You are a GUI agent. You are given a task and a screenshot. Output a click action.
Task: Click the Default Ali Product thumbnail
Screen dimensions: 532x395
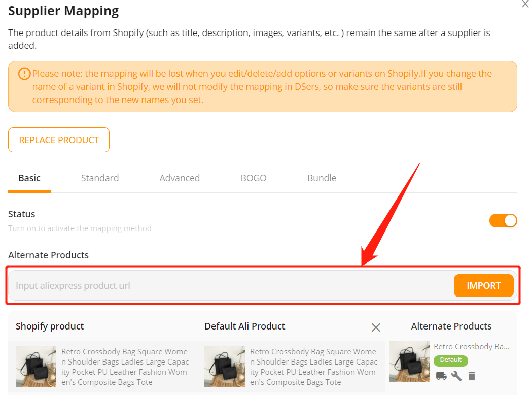tap(225, 367)
